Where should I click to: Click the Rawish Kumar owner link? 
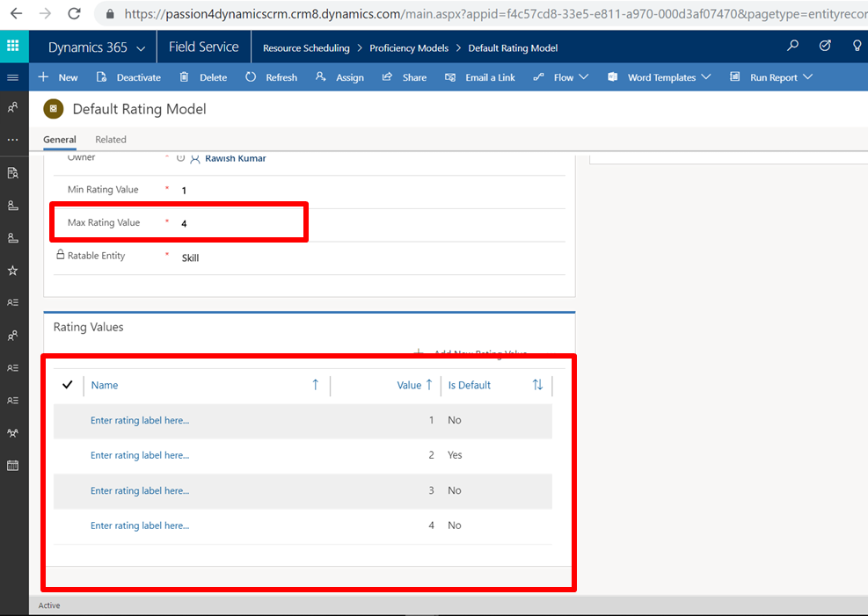coord(235,158)
